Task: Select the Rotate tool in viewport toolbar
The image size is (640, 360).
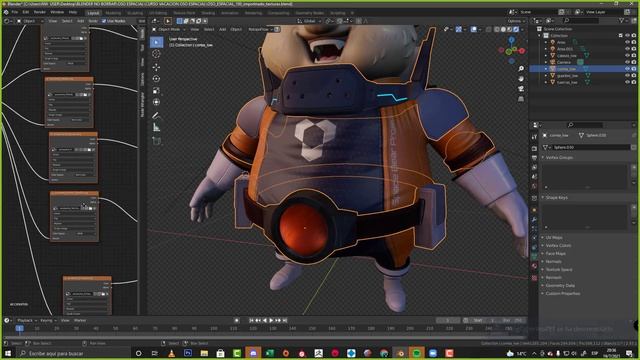Action: (156, 78)
